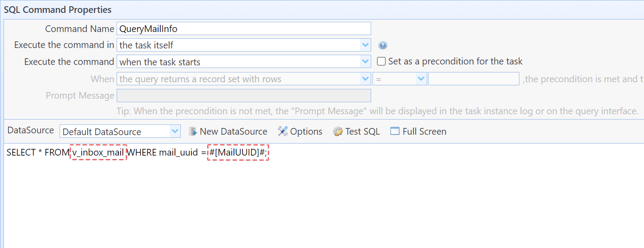Expand the 'the task itself' dropdown
The height and width of the screenshot is (248, 644).
(x=365, y=45)
